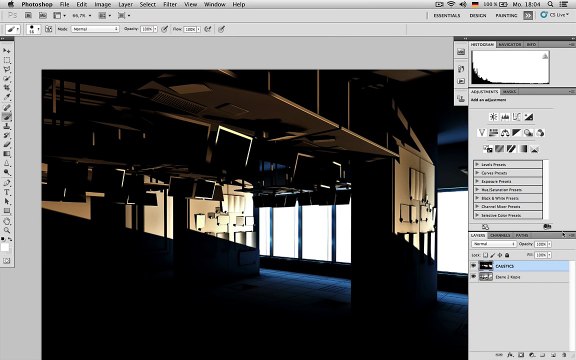Open the brush Flow slider arrow
This screenshot has height=360, width=576.
(x=199, y=29)
